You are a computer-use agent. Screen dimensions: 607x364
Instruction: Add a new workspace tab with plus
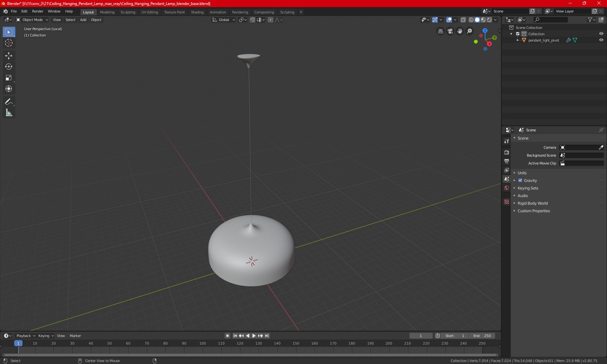301,12
